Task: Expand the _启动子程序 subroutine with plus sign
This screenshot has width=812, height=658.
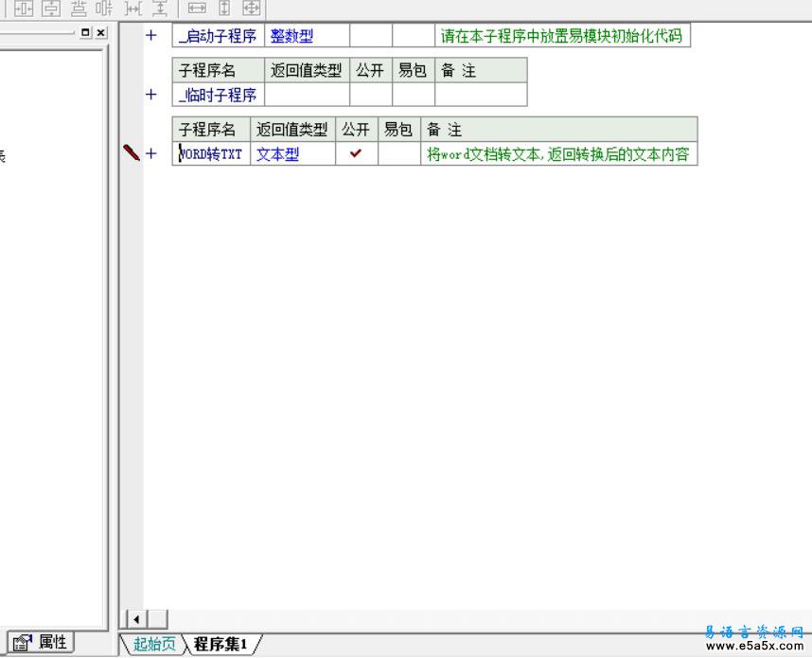Action: [151, 35]
